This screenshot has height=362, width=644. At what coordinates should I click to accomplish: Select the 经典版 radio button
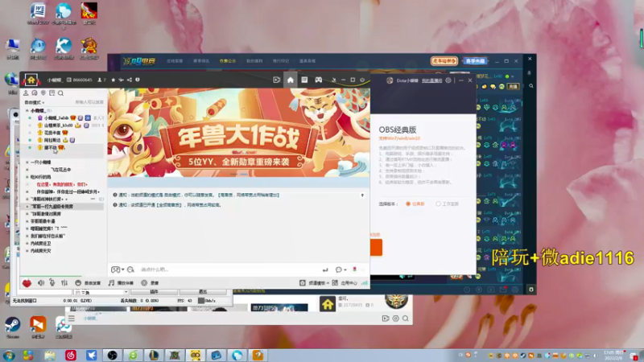point(408,204)
